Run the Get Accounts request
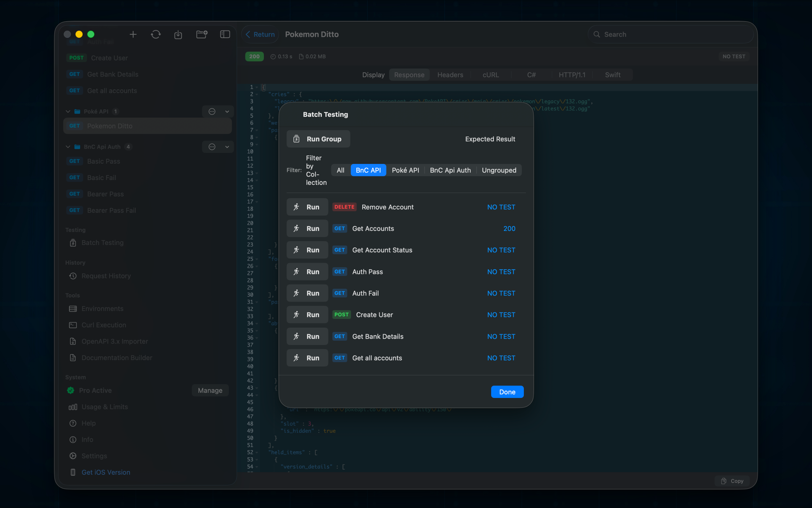The width and height of the screenshot is (812, 508). pos(307,229)
